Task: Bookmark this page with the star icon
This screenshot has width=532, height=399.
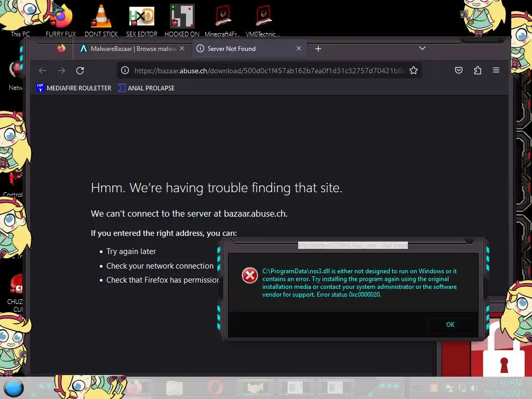Action: click(413, 70)
